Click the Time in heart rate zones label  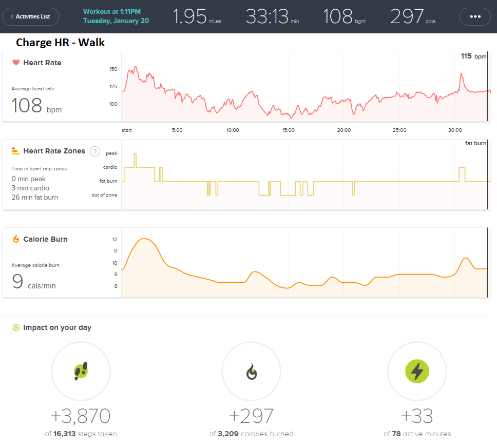point(40,168)
